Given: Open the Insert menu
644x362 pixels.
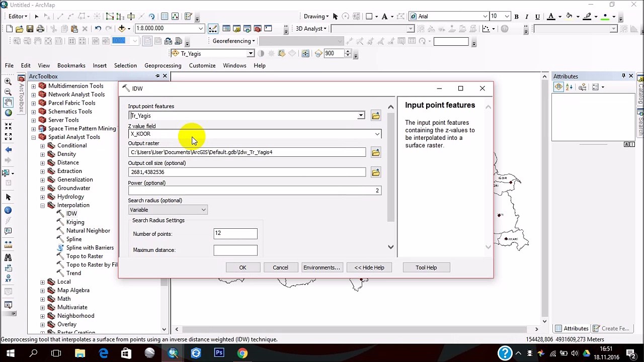Looking at the screenshot, I should pos(100,65).
